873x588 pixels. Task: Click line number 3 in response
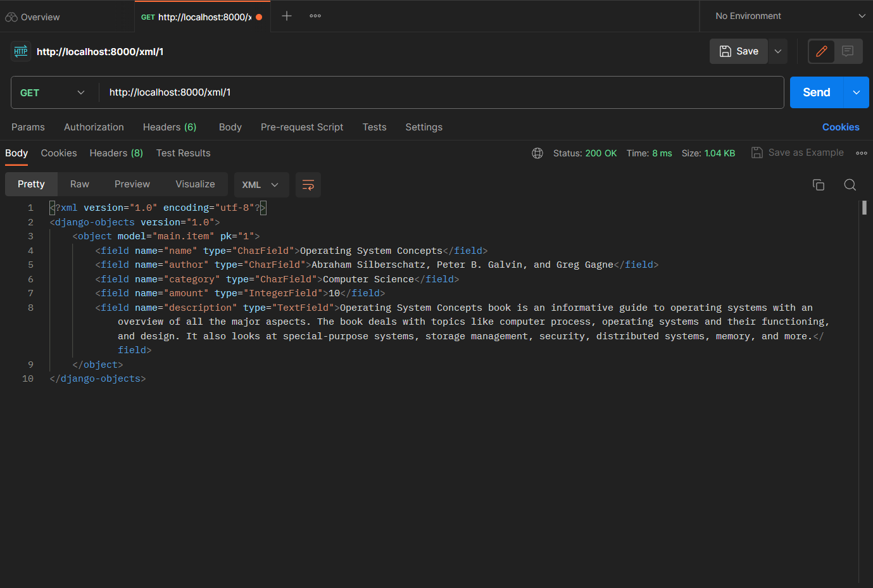coord(30,236)
